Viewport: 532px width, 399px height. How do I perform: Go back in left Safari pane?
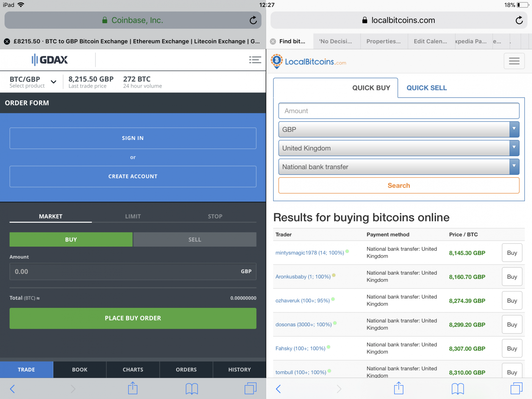(12, 389)
